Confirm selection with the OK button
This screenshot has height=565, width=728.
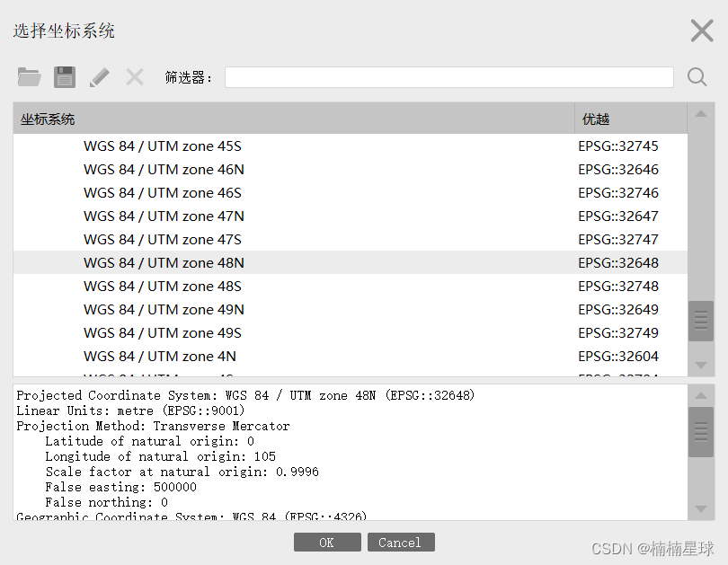(x=326, y=542)
